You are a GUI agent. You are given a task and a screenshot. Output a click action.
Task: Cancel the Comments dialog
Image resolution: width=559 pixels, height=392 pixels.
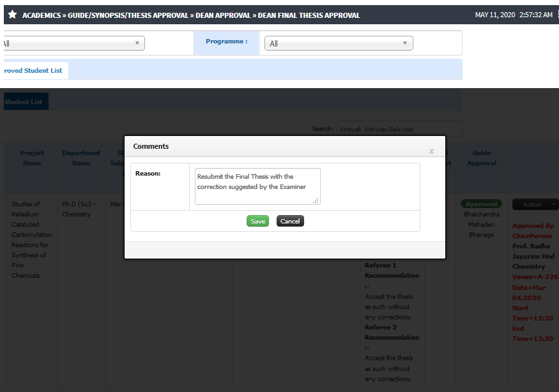click(290, 221)
